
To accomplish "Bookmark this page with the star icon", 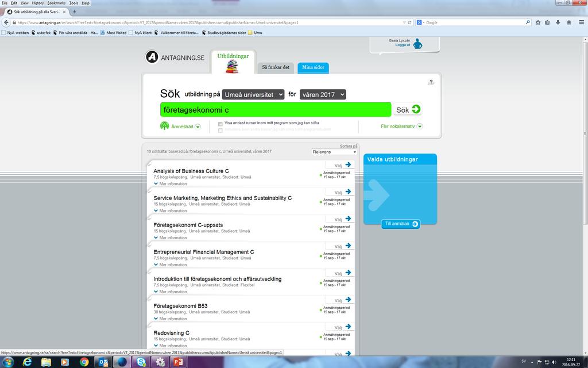I will pos(537,22).
